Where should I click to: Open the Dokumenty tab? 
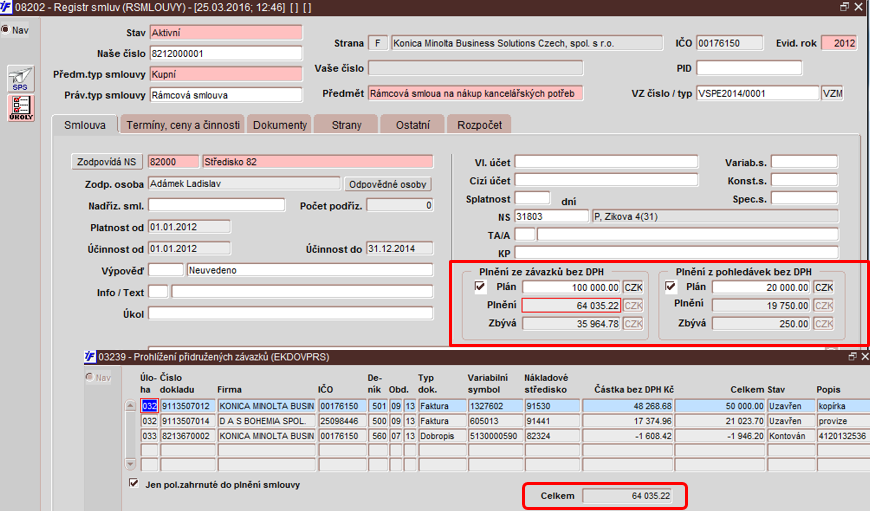[279, 125]
